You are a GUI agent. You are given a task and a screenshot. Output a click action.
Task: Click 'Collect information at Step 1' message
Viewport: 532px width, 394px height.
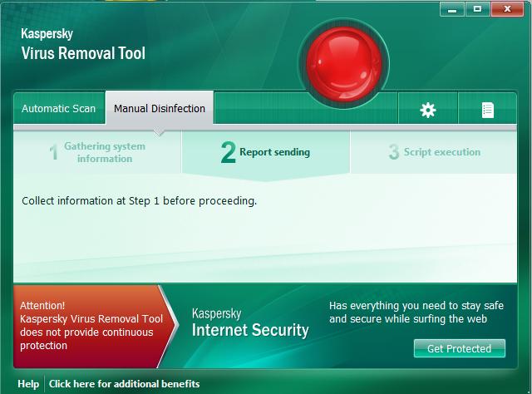pyautogui.click(x=139, y=201)
